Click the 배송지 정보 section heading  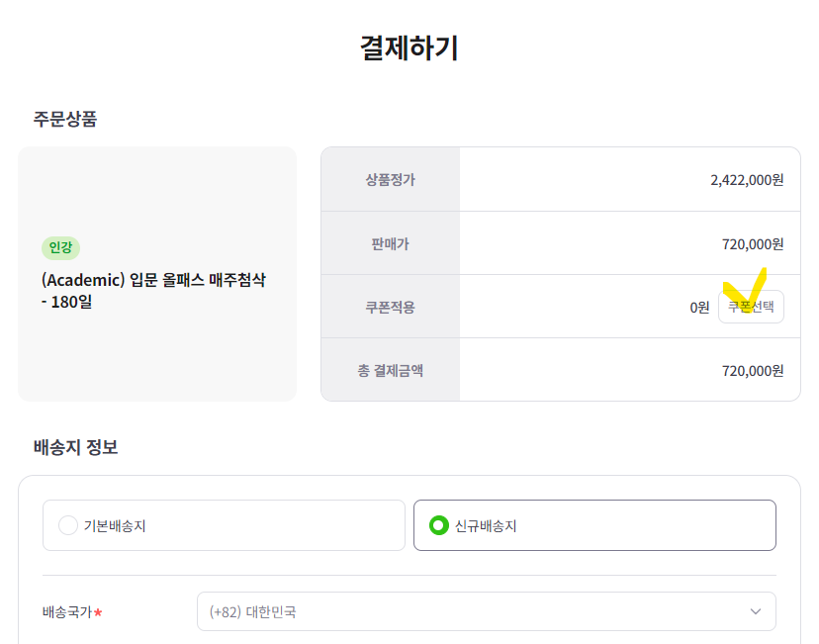pyautogui.click(x=75, y=447)
